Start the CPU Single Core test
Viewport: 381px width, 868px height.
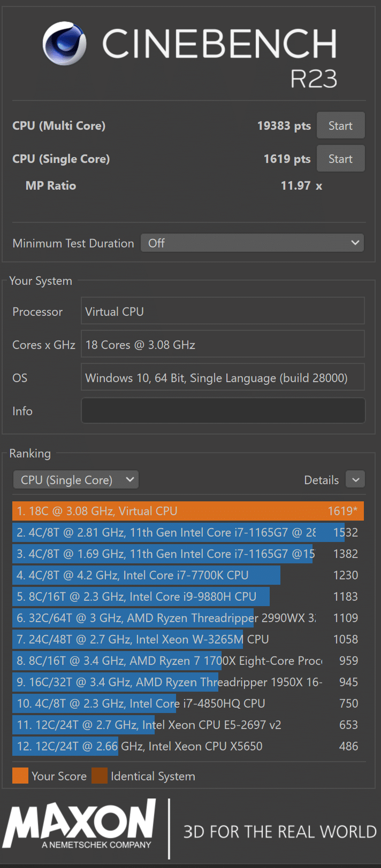pyautogui.click(x=340, y=159)
